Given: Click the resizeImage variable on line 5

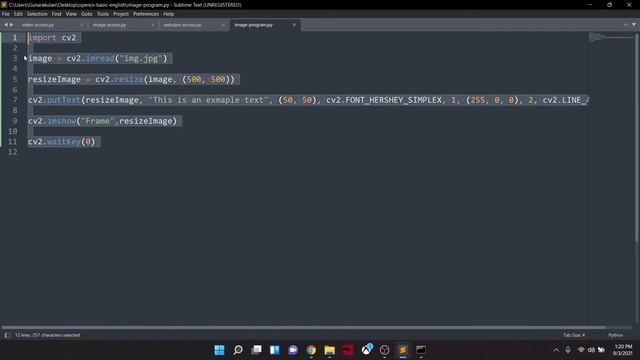Looking at the screenshot, I should pyautogui.click(x=54, y=79).
